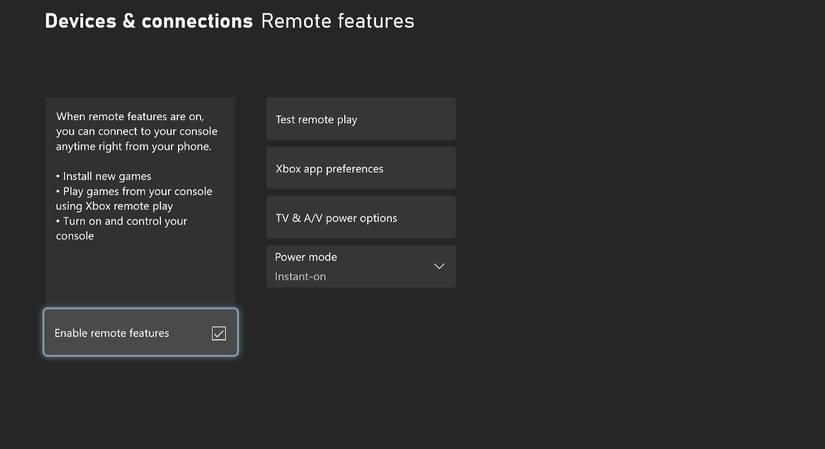
Task: Click the "Turn on and control your" bullet
Action: pyautogui.click(x=121, y=221)
